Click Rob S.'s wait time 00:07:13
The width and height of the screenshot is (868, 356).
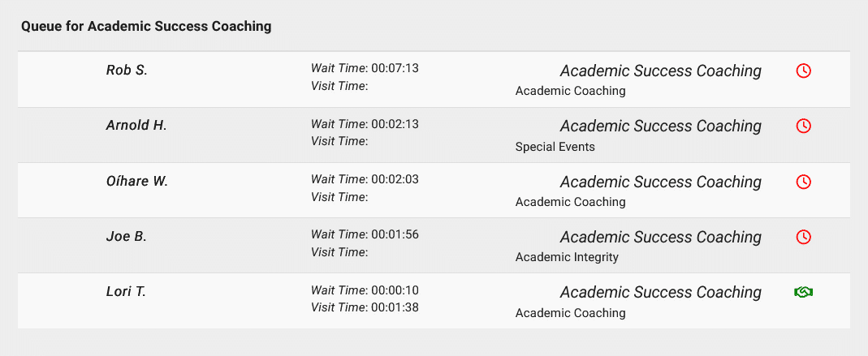(x=395, y=68)
